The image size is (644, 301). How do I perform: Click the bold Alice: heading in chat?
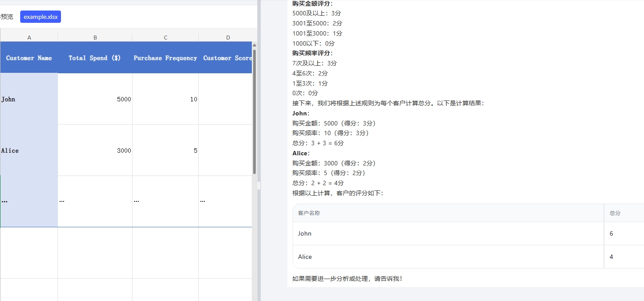click(x=301, y=153)
